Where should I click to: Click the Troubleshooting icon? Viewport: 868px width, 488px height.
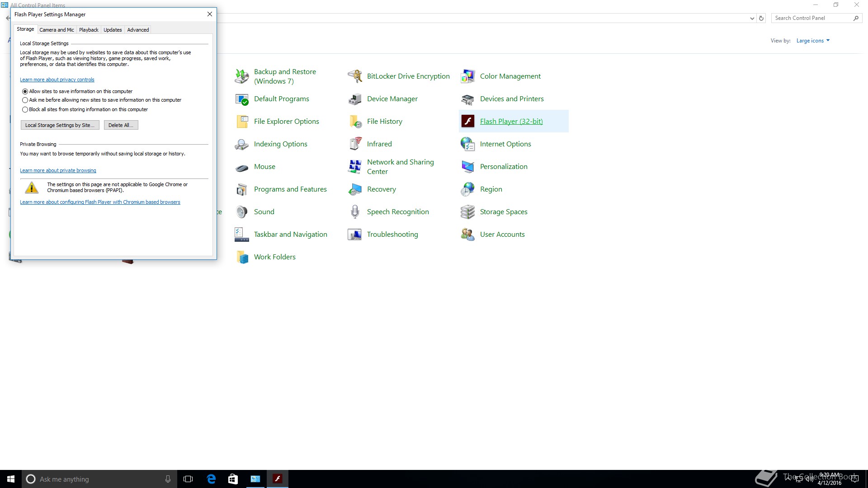tap(355, 235)
